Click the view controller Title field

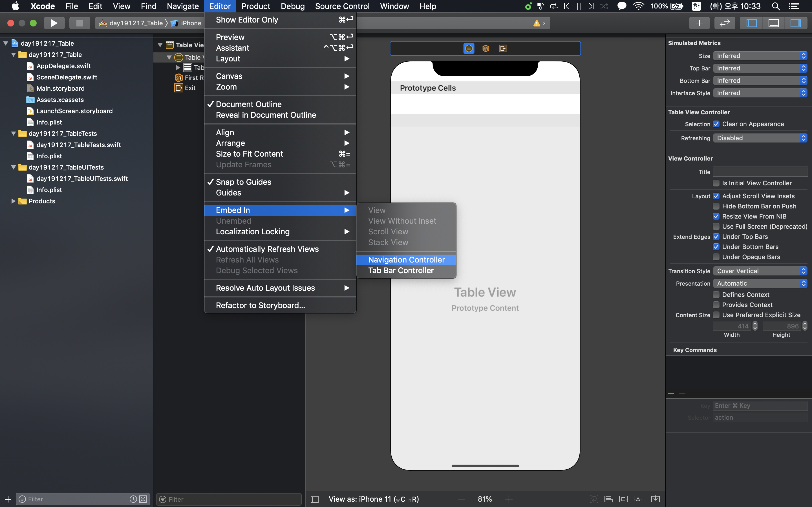[760, 172]
